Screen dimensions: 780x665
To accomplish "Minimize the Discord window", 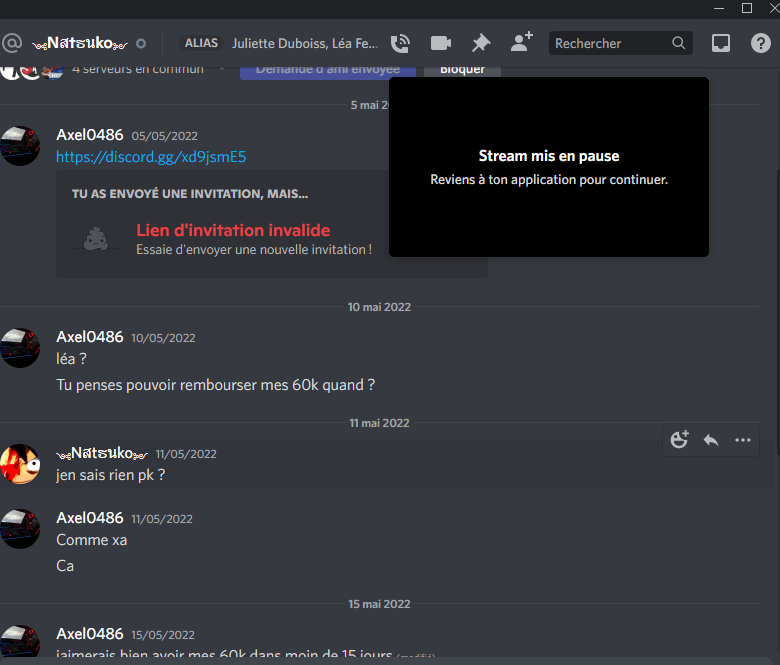I will 719,8.
